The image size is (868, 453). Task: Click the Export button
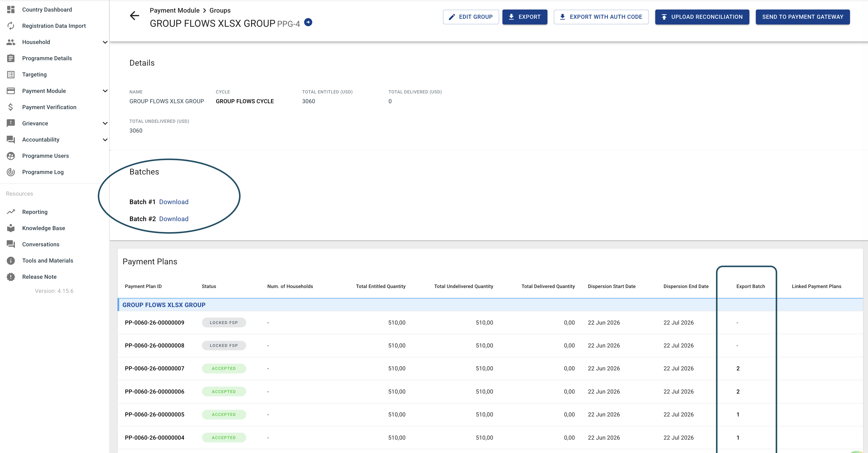click(x=525, y=17)
